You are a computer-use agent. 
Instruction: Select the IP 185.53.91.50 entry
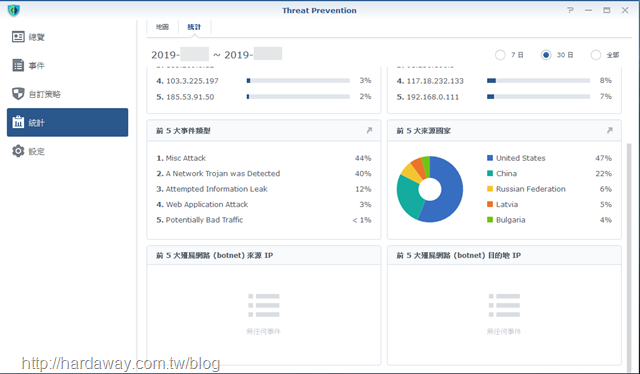coord(190,97)
